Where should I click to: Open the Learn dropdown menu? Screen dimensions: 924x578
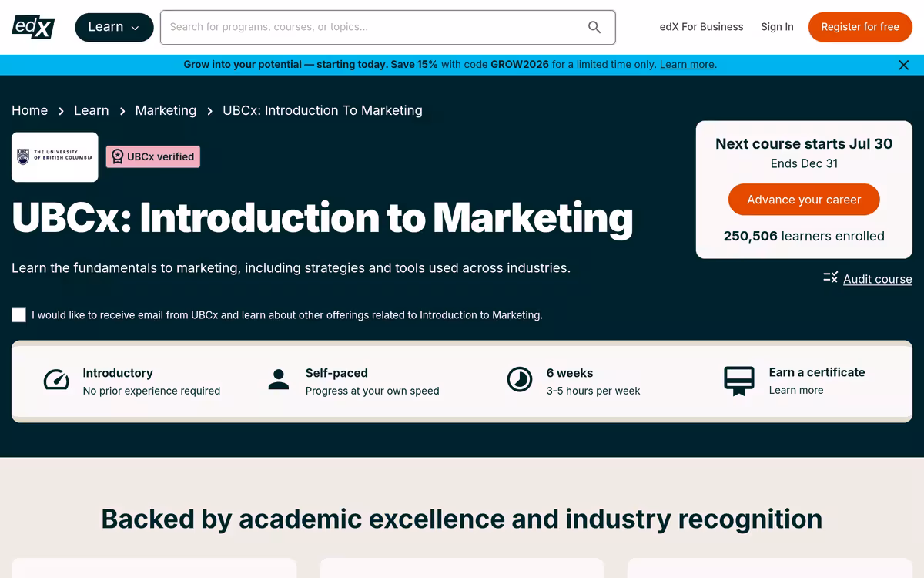point(113,27)
